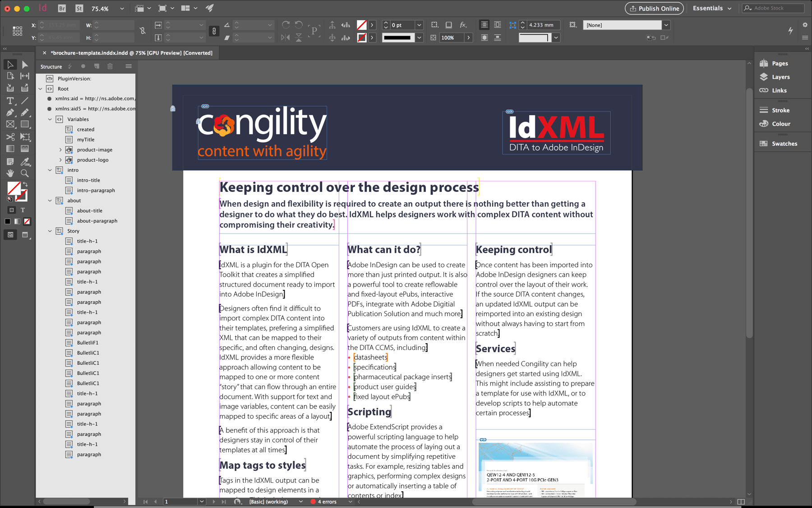This screenshot has height=508, width=812.
Task: Select the Pen tool
Action: coord(10,112)
